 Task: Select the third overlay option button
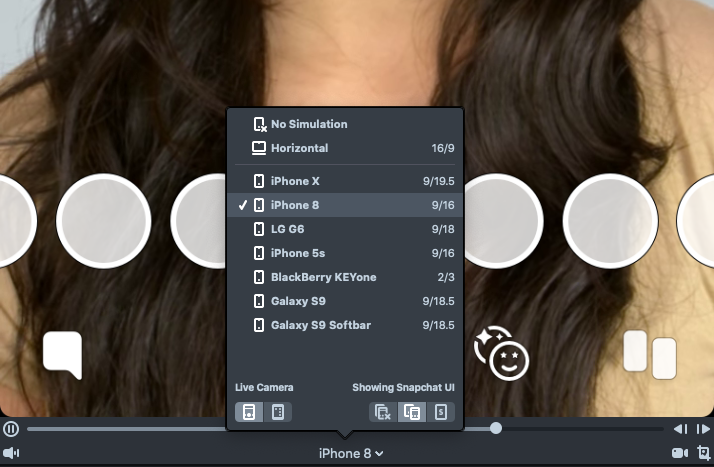[441, 412]
